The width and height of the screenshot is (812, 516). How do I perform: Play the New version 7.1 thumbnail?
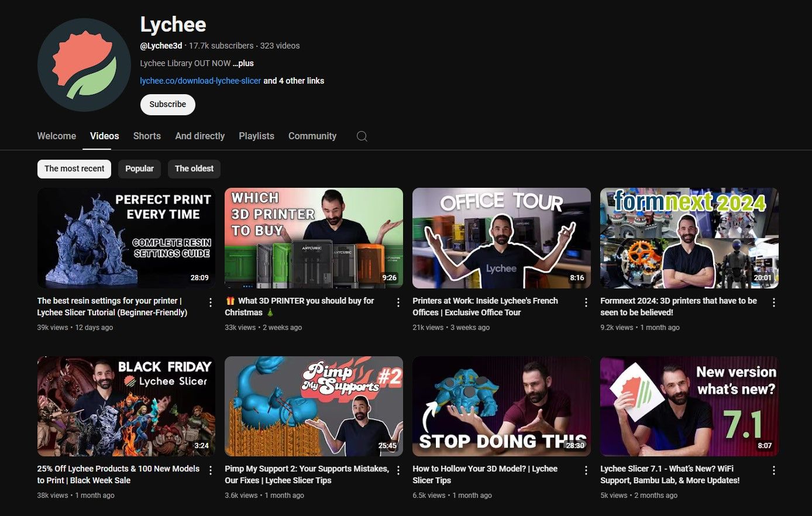click(689, 406)
